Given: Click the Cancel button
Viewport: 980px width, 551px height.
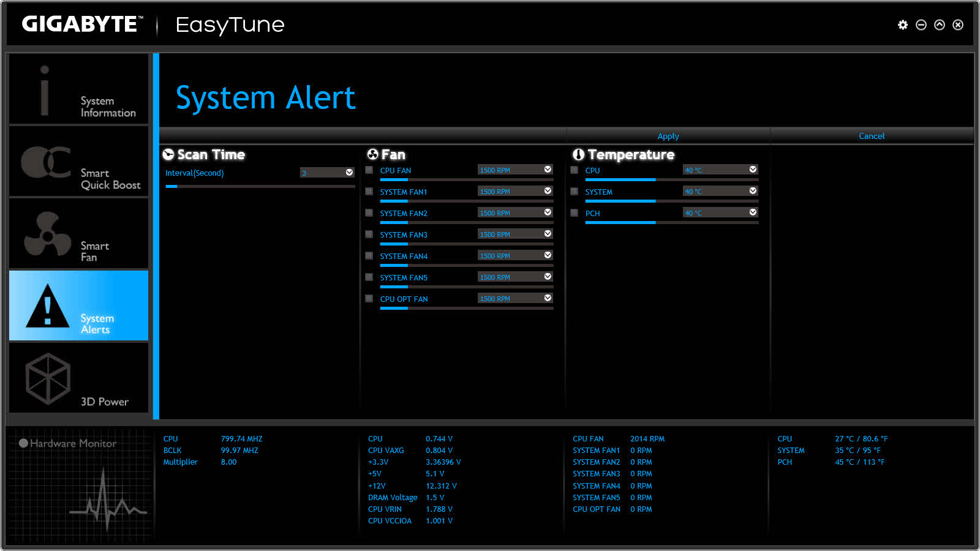Looking at the screenshot, I should 872,136.
